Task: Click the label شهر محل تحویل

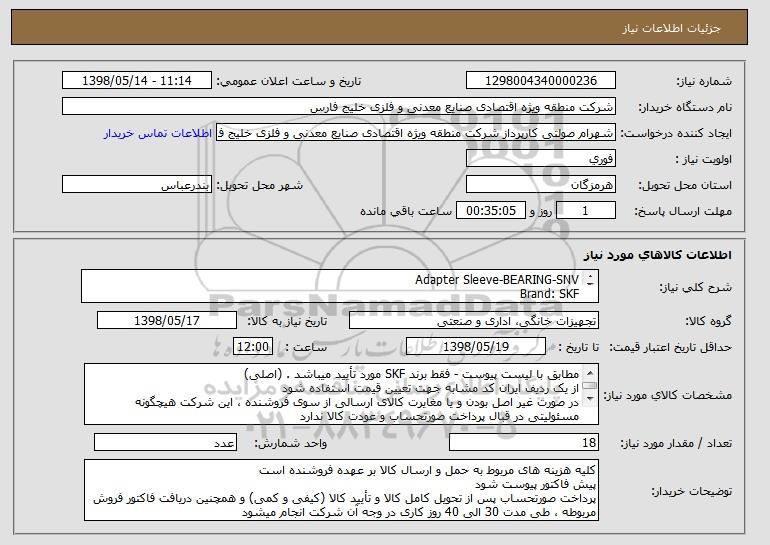Action: coord(260,186)
